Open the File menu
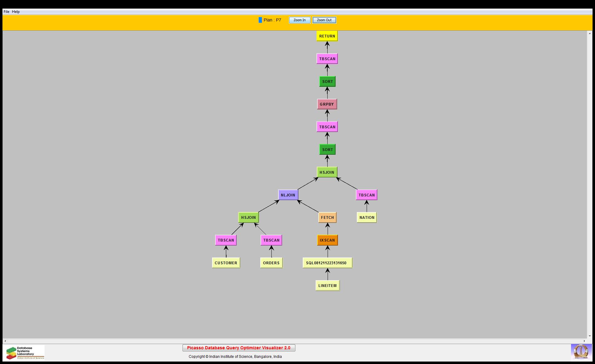The width and height of the screenshot is (595, 364). [6, 12]
